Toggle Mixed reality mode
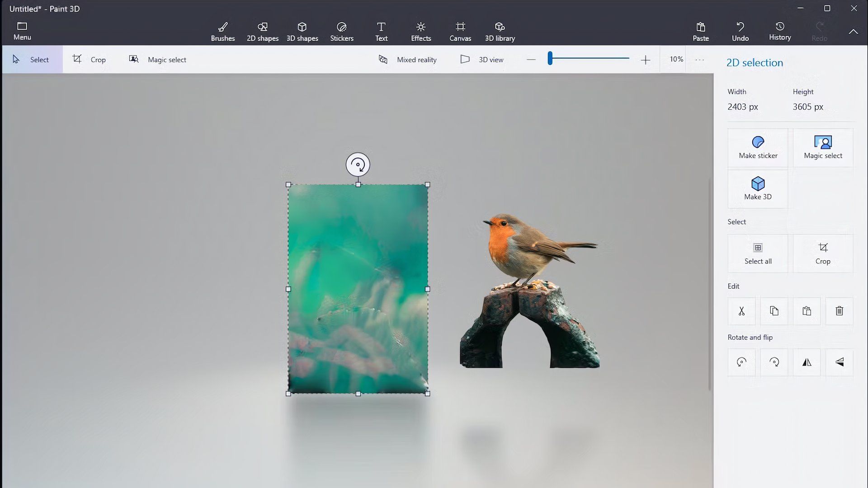The image size is (868, 488). click(407, 60)
